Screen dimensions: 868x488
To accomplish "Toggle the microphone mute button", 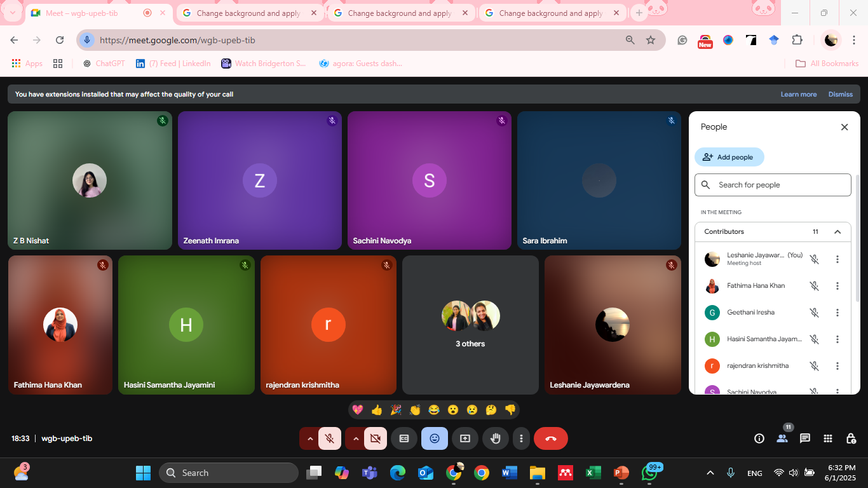I will (330, 438).
